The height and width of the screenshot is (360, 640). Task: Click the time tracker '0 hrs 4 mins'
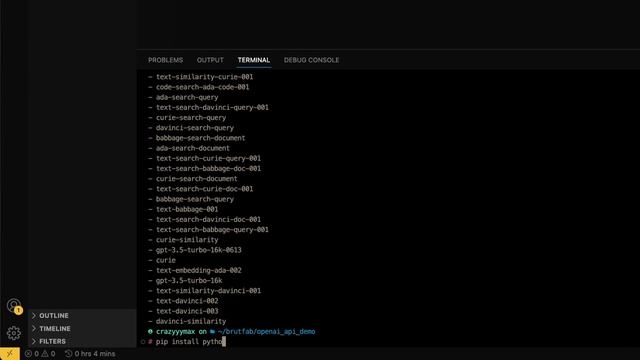90,354
